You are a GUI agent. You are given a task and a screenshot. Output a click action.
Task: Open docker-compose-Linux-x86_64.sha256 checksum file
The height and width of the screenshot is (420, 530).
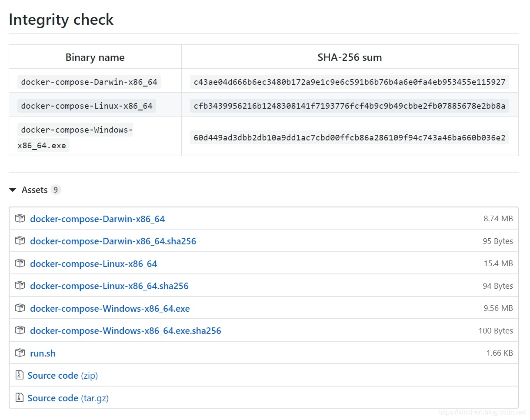109,286
